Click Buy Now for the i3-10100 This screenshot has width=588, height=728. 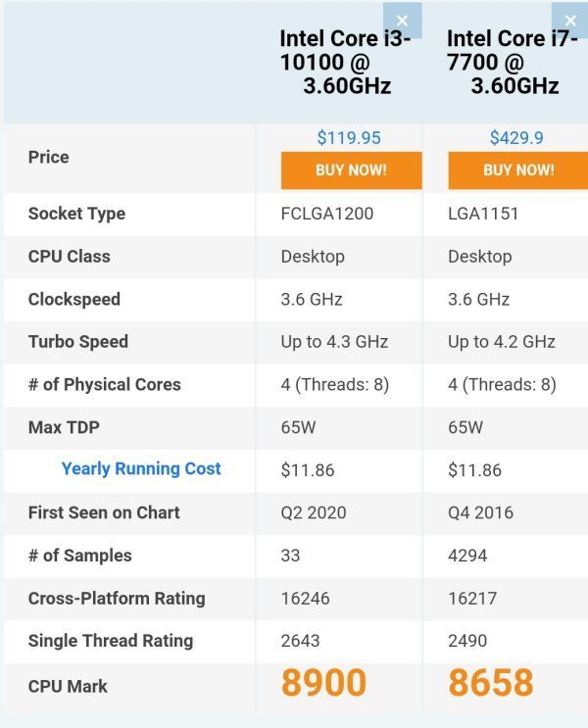[351, 170]
